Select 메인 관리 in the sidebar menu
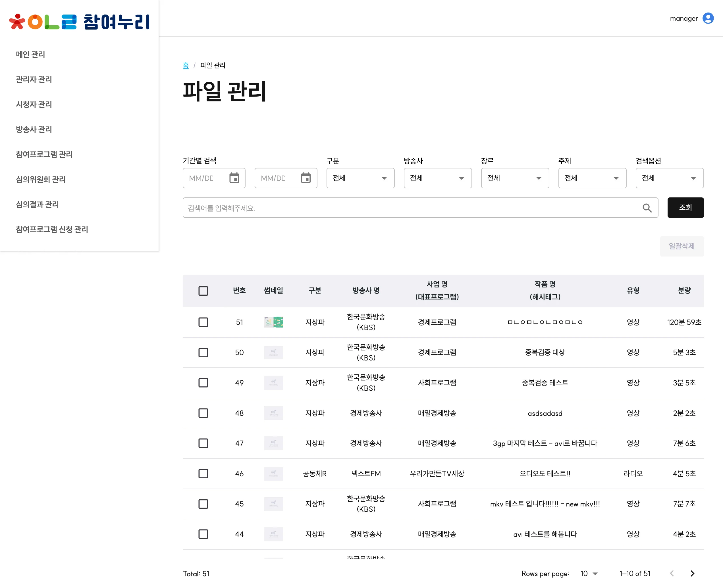Viewport: 723px width, 588px height. point(30,54)
